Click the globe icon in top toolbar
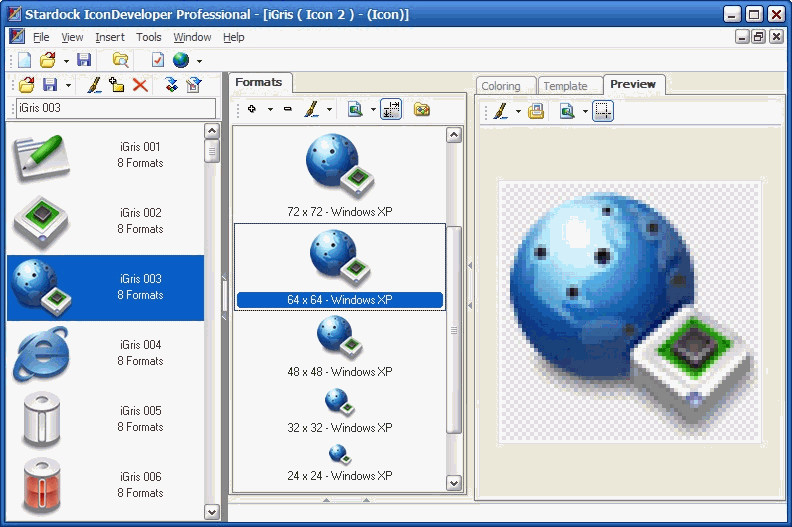The width and height of the screenshot is (792, 527). [x=181, y=60]
